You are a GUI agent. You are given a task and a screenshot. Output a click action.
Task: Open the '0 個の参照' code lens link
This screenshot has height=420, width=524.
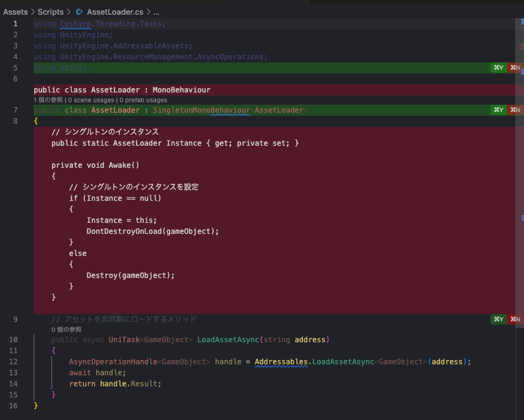coord(66,330)
